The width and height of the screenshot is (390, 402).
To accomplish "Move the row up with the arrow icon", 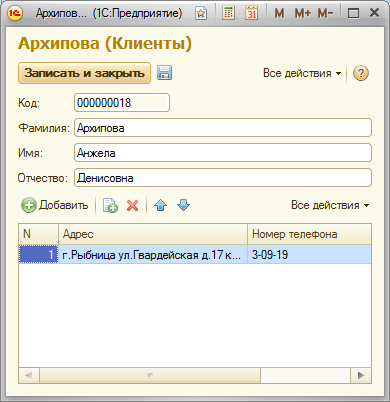I will (x=160, y=205).
